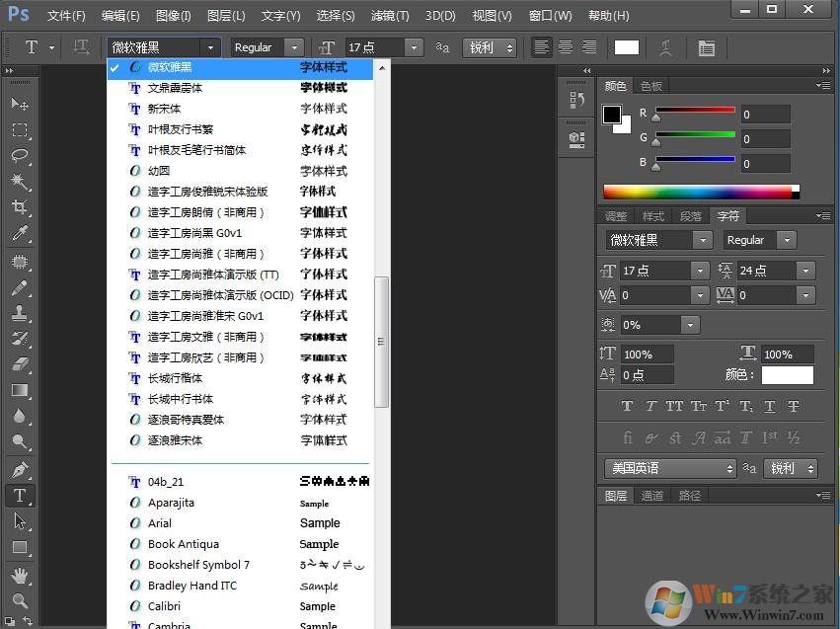Click the text color swatch in options bar
The image size is (840, 629).
[x=627, y=47]
